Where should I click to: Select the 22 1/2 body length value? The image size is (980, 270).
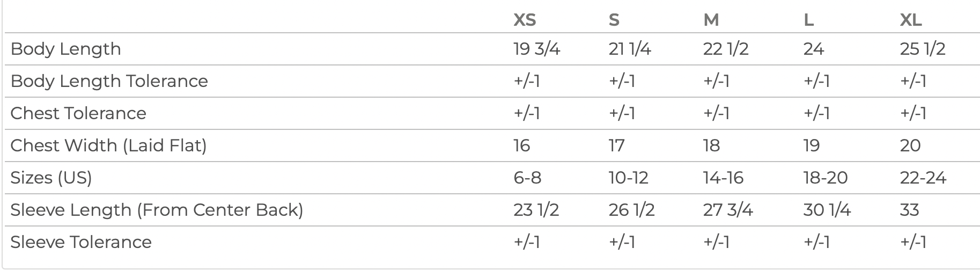tap(725, 49)
